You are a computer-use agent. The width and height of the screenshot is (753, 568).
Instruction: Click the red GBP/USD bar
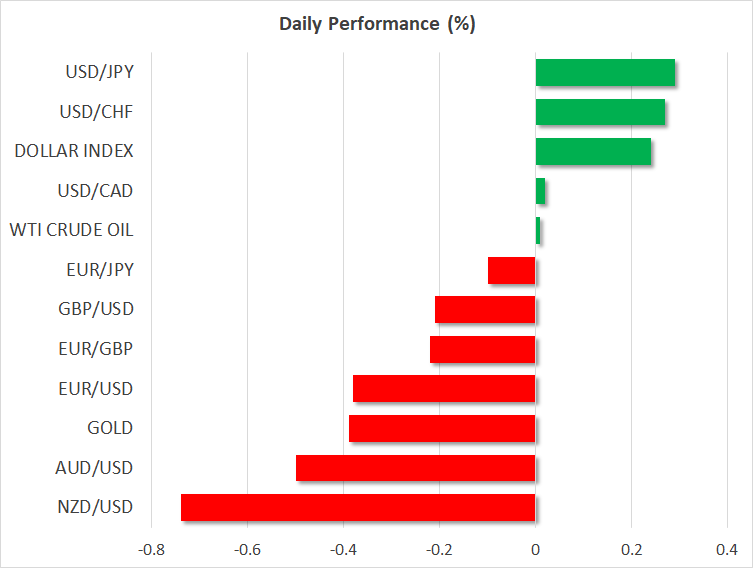(x=486, y=310)
